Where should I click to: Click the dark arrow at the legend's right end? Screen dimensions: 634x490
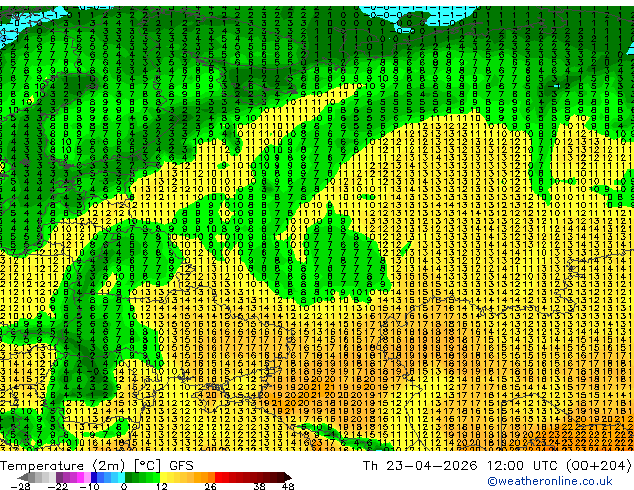(x=287, y=477)
